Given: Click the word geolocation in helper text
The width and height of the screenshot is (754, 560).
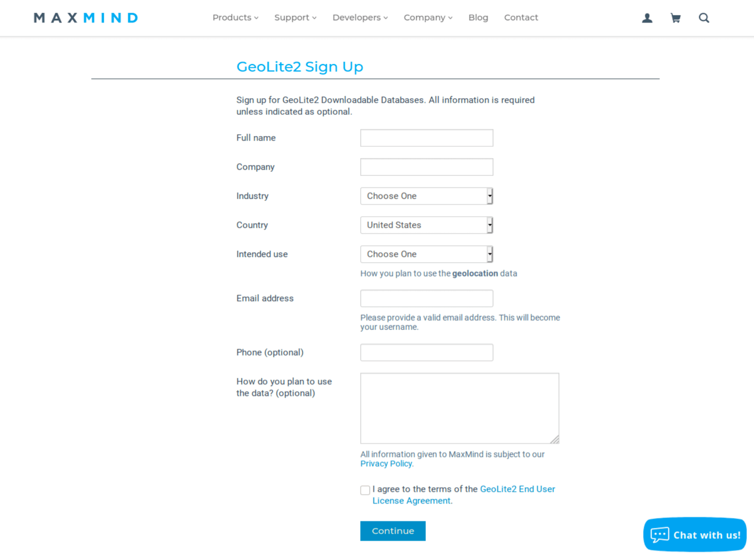Looking at the screenshot, I should coord(475,274).
